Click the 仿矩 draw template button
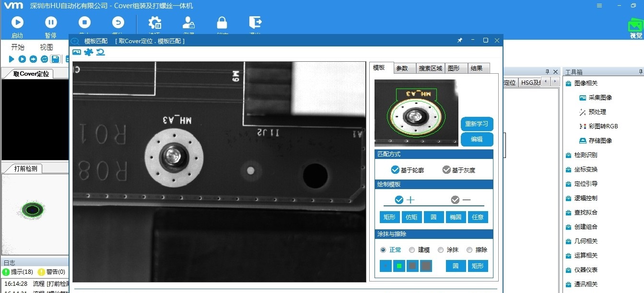644x293 pixels. tap(411, 217)
